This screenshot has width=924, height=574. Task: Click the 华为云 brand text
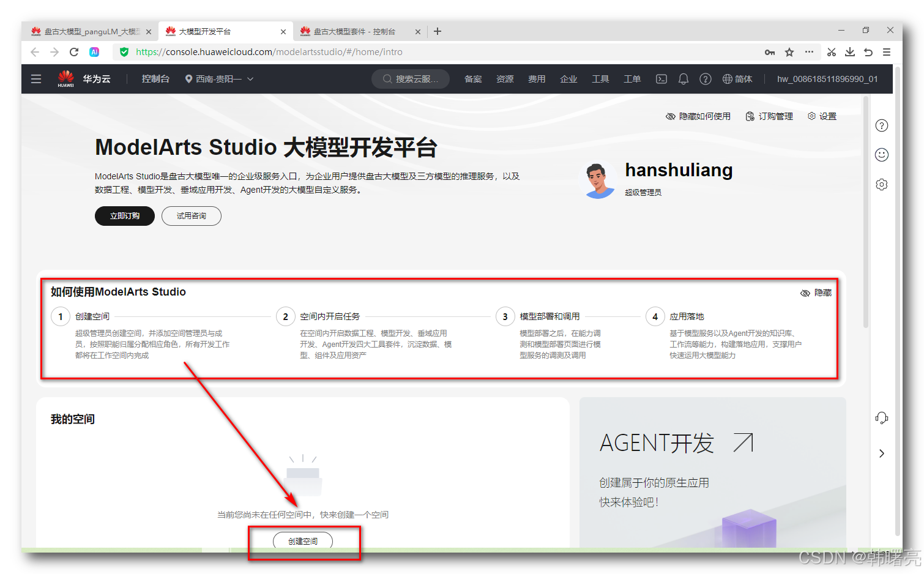coord(97,79)
